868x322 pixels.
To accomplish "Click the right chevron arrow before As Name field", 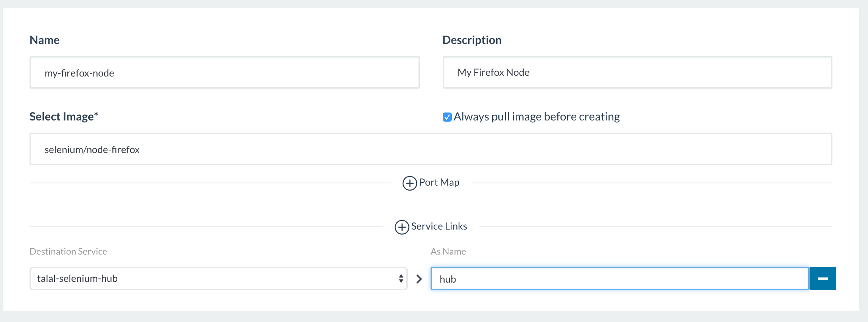I will click(419, 279).
